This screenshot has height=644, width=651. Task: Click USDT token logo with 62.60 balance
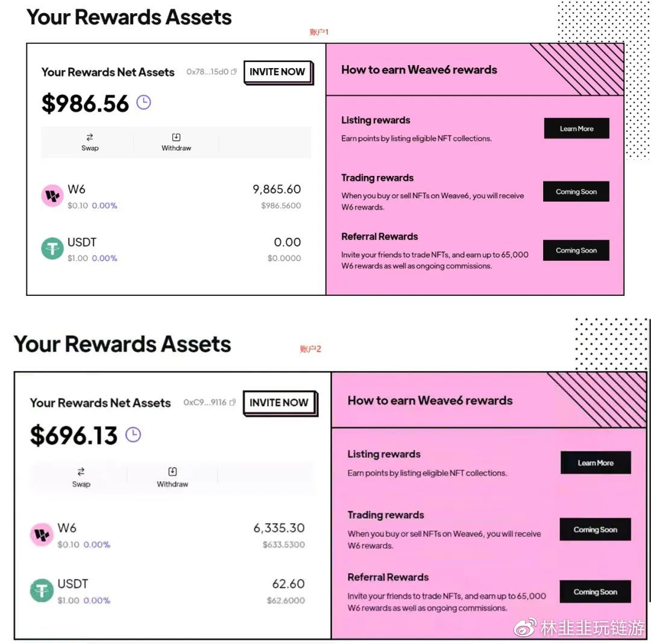coord(42,590)
